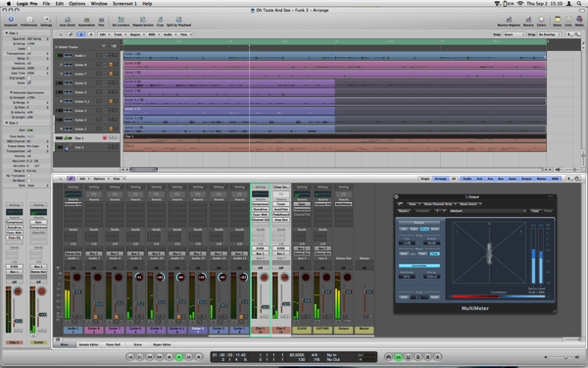Click the Wi-Fi icon in menu bar
Viewport: 588px width, 368px height.
tap(520, 3)
